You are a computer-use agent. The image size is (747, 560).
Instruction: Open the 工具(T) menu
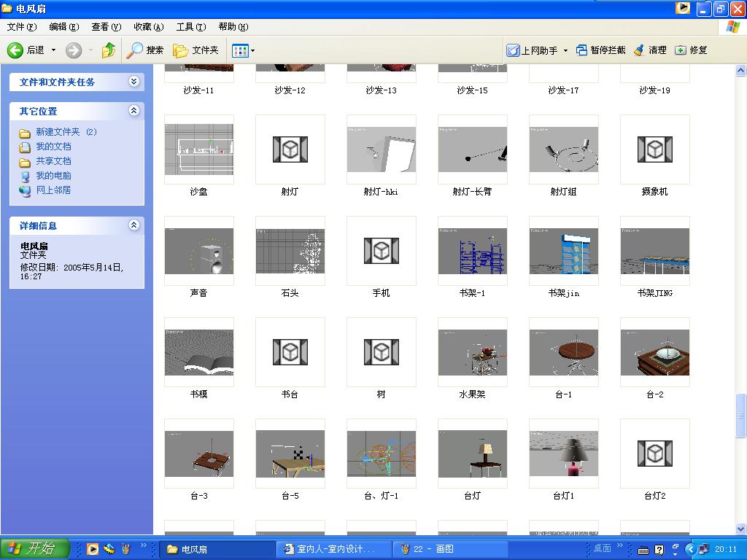click(x=191, y=27)
